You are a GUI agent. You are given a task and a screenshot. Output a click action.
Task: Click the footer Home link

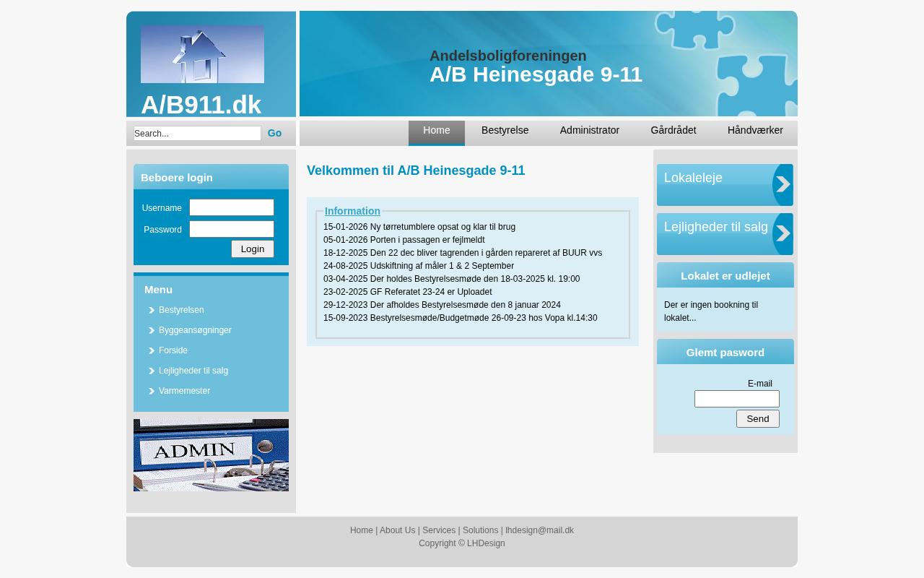tap(362, 530)
